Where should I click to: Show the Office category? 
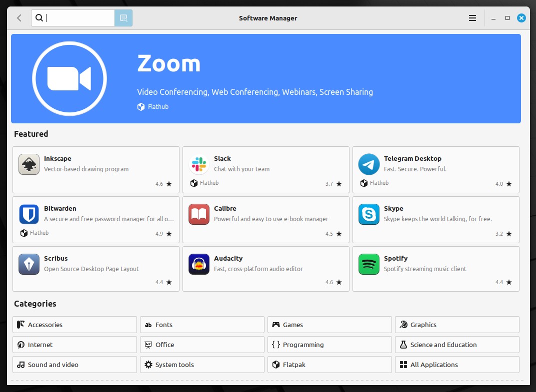coord(202,345)
